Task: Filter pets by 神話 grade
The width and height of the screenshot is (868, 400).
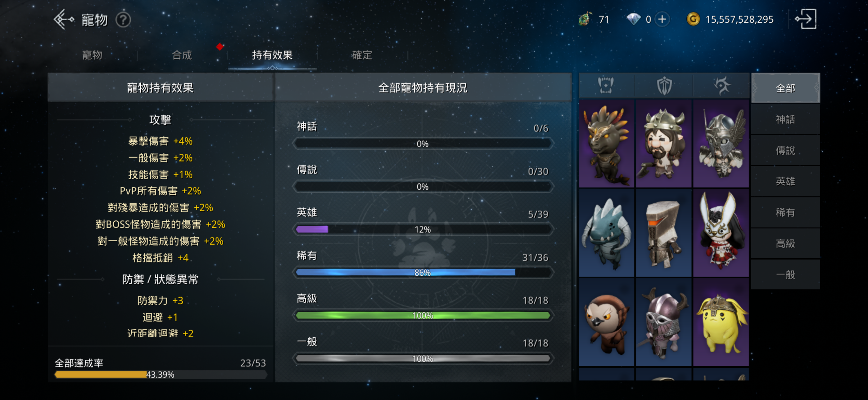Action: point(785,119)
